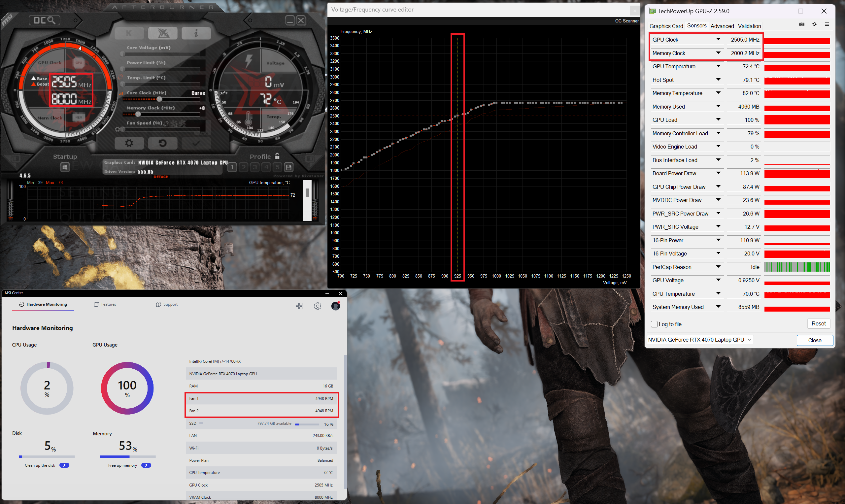Toggle the Profile lock icon

(x=277, y=156)
